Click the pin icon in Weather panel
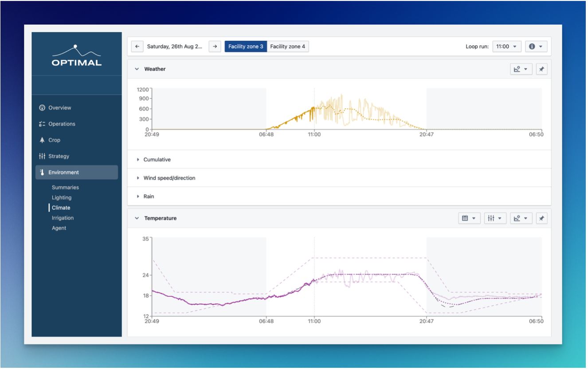Viewport: 588px width, 370px height. pos(541,69)
